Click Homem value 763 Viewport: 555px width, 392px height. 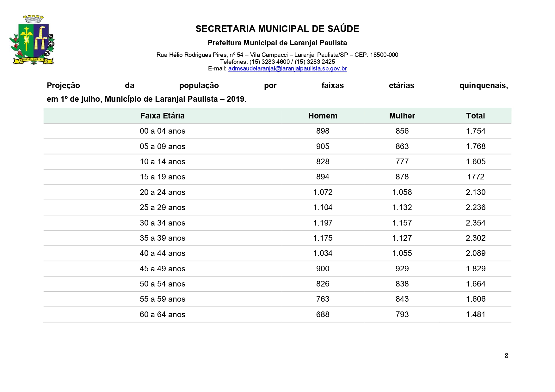point(323,299)
